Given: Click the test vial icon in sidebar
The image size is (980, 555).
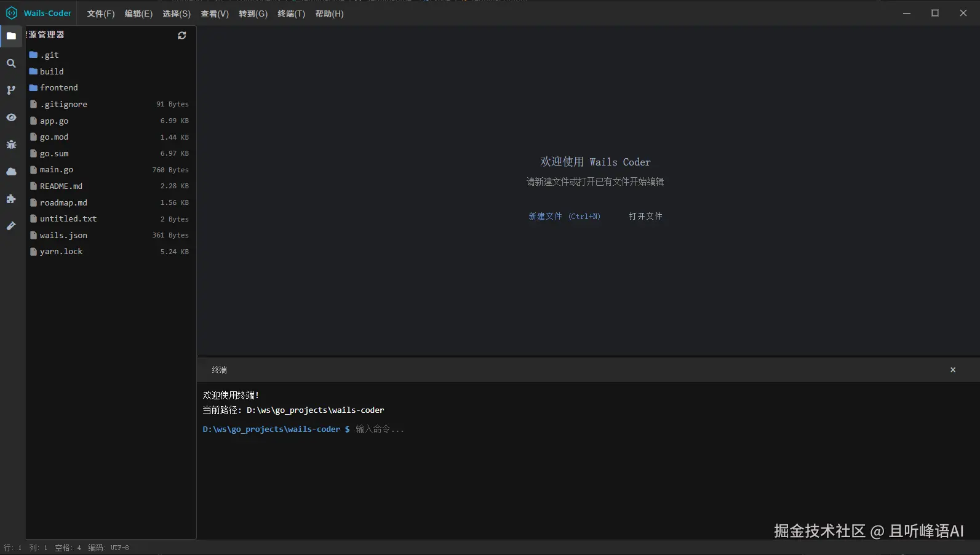Looking at the screenshot, I should click(11, 226).
